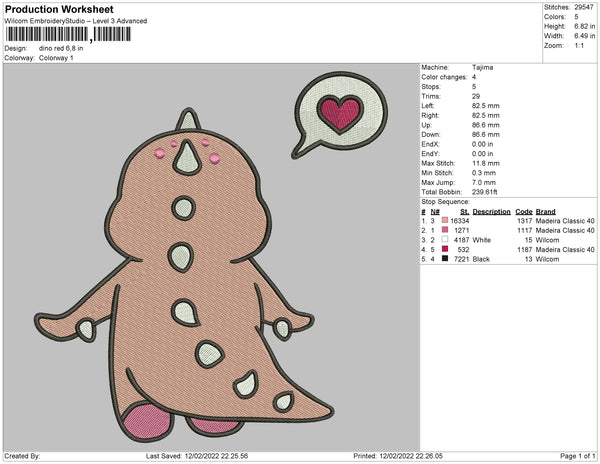The width and height of the screenshot is (600, 464).
Task: Click the crimson swatch for stop 4
Action: pos(445,249)
